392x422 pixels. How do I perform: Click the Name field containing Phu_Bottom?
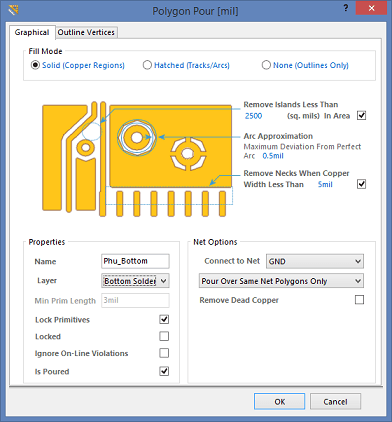click(135, 261)
